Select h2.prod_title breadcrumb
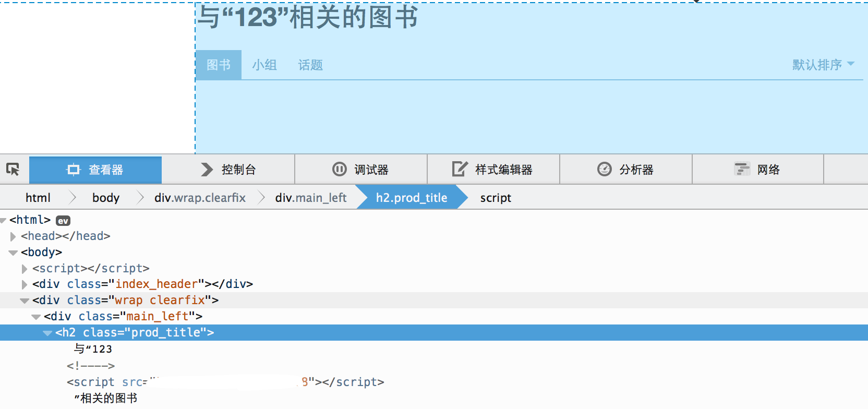The image size is (868, 409). pos(412,198)
